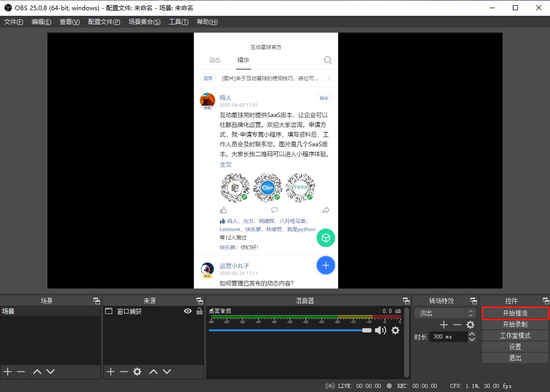Click duration field showing 300 ms
550x392 pixels.
[448, 336]
